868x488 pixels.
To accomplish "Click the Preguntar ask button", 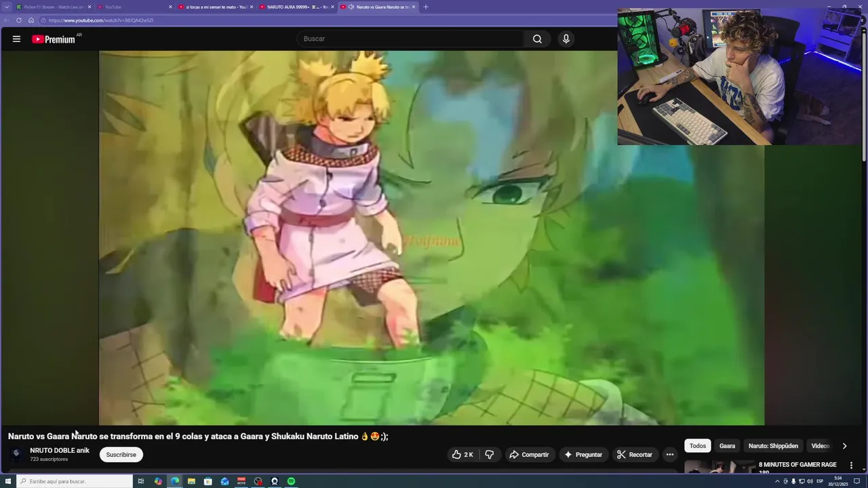I will tap(583, 455).
